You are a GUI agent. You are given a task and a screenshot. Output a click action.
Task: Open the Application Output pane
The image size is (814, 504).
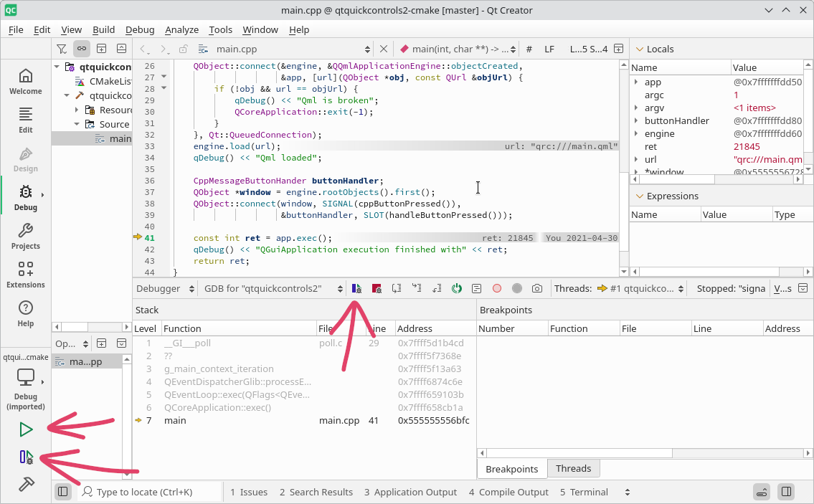(410, 493)
